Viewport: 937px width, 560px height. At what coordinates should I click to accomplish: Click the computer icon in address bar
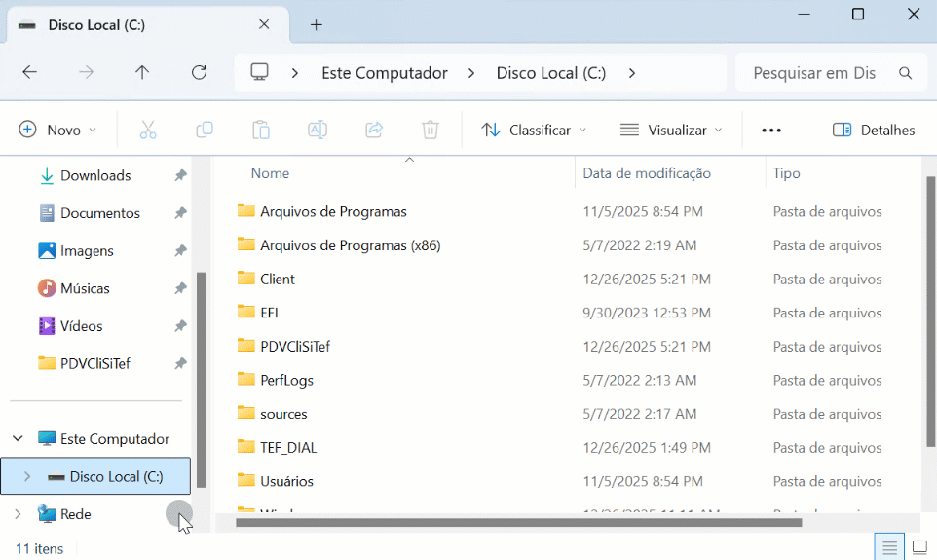coord(259,72)
